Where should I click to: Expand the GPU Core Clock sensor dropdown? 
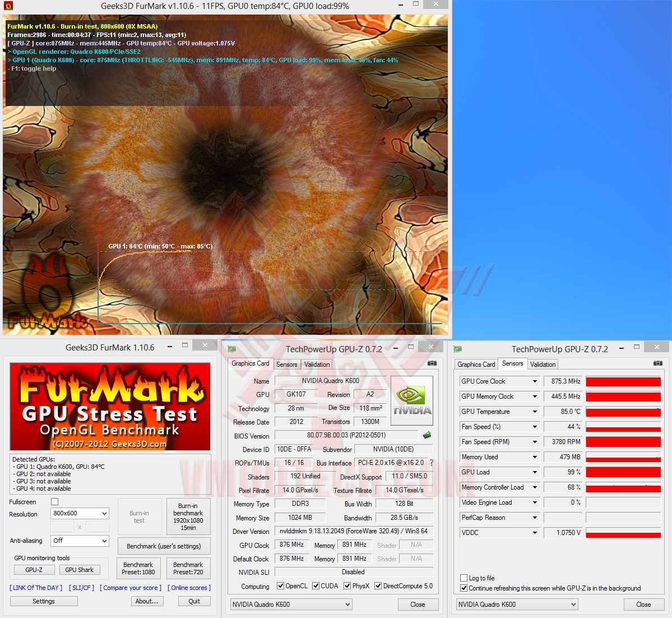click(x=535, y=381)
